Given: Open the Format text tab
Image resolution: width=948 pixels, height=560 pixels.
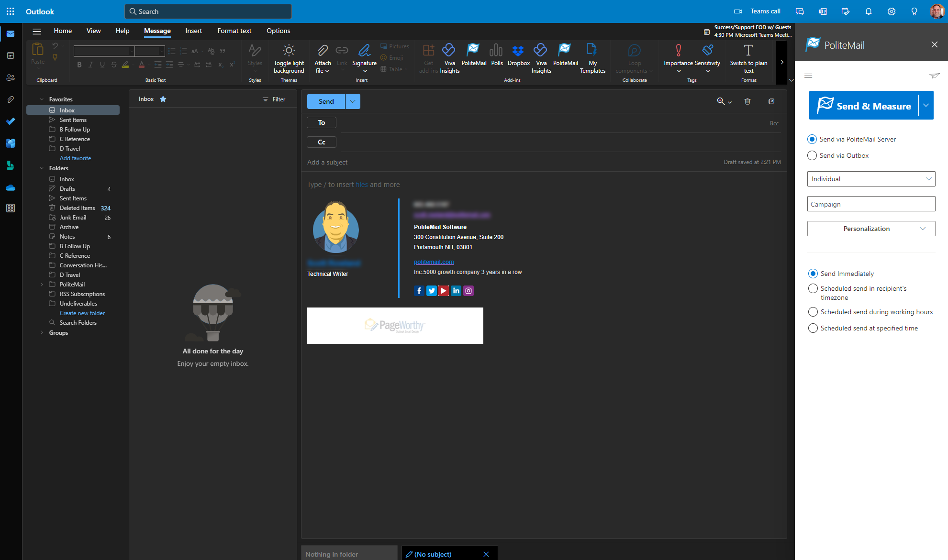Looking at the screenshot, I should (234, 31).
